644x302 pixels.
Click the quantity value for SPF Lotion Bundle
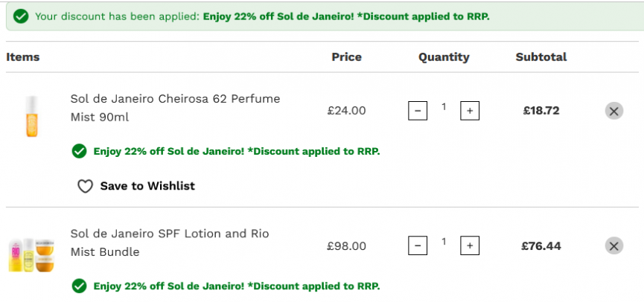[444, 242]
